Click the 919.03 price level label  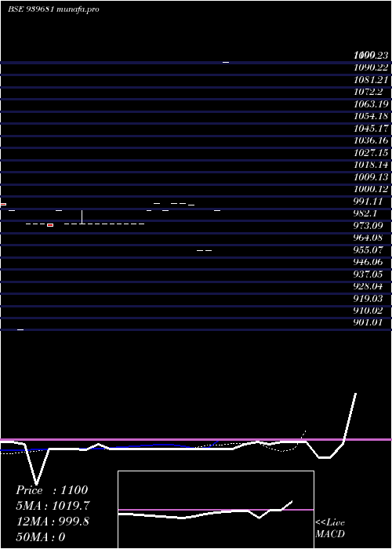coord(368,298)
